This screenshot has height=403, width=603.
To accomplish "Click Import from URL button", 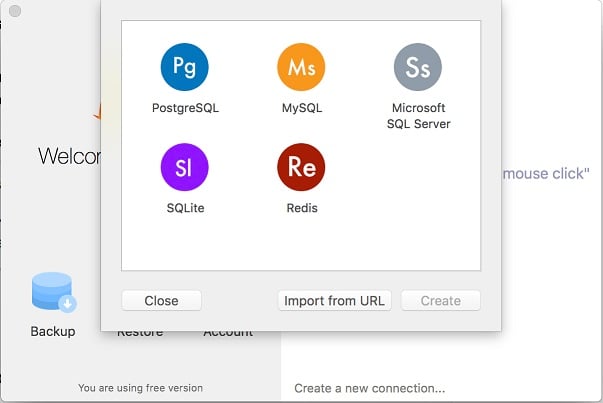I will point(335,300).
